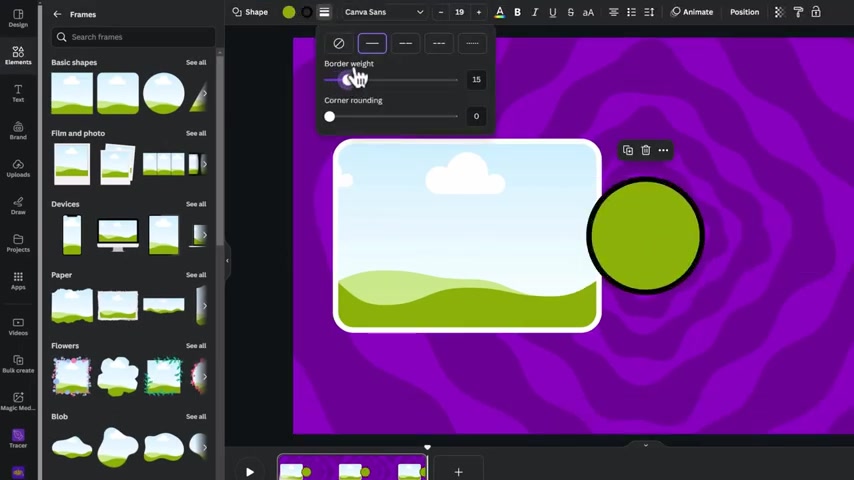Open the Design tab in sidebar

(x=18, y=18)
